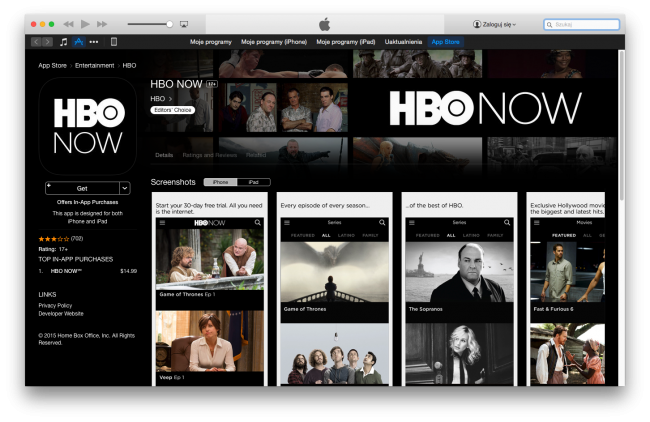The height and width of the screenshot is (422, 650).
Task: Click the $14.99 price text
Action: pos(129,271)
